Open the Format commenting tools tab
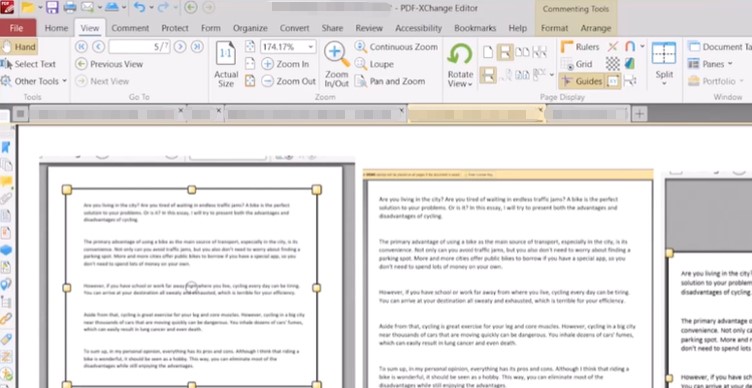This screenshot has width=752, height=388. point(554,28)
